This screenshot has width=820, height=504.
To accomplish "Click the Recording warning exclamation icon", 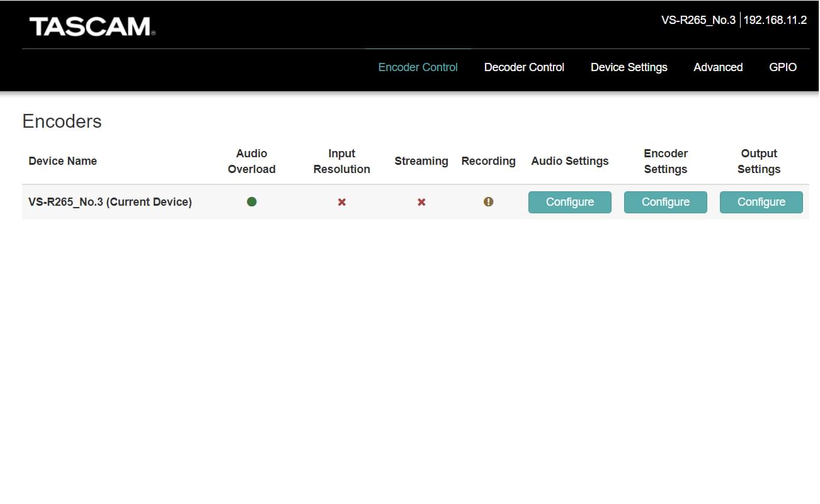I will pyautogui.click(x=488, y=202).
